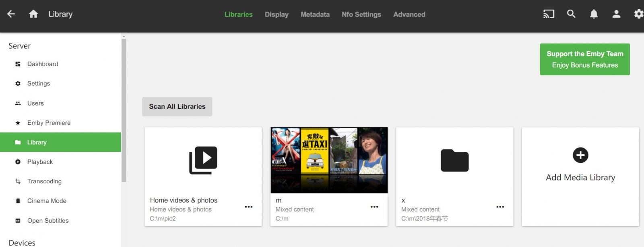Click the folder icon on the x library card

455,160
